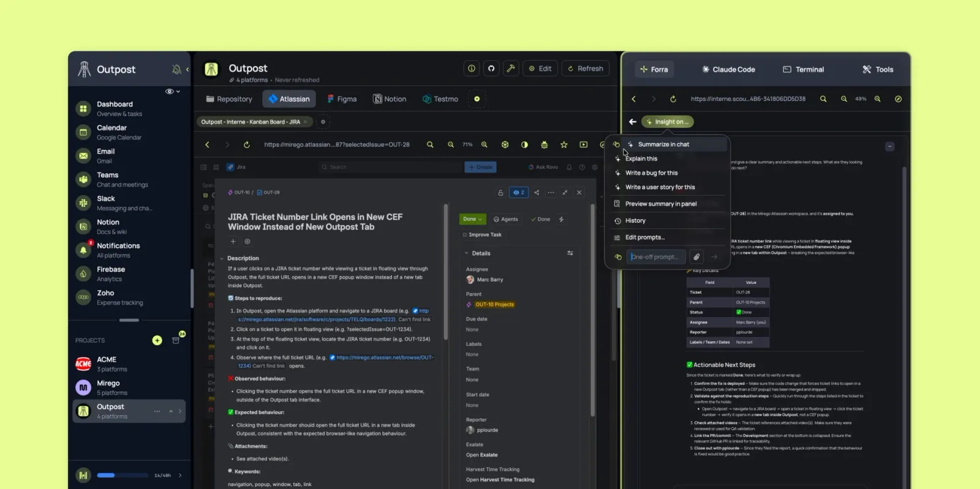
Task: Switch to the Repository tab
Action: coord(229,99)
